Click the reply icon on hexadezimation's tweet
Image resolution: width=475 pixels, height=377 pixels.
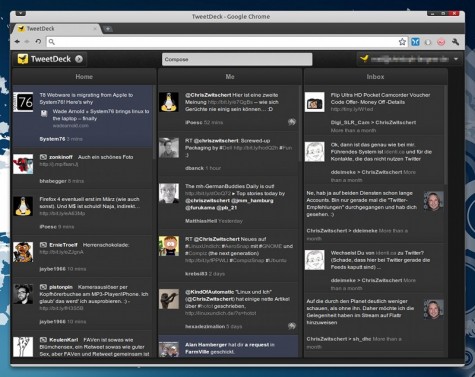pos(292,326)
